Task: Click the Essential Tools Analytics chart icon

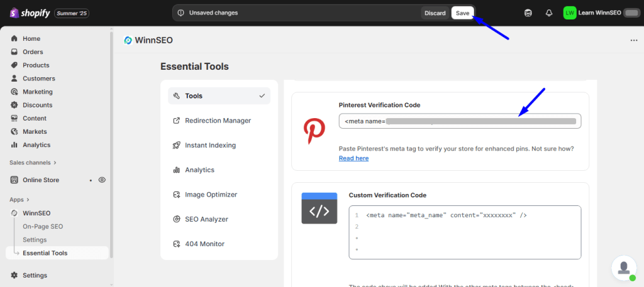Action: pos(177,170)
